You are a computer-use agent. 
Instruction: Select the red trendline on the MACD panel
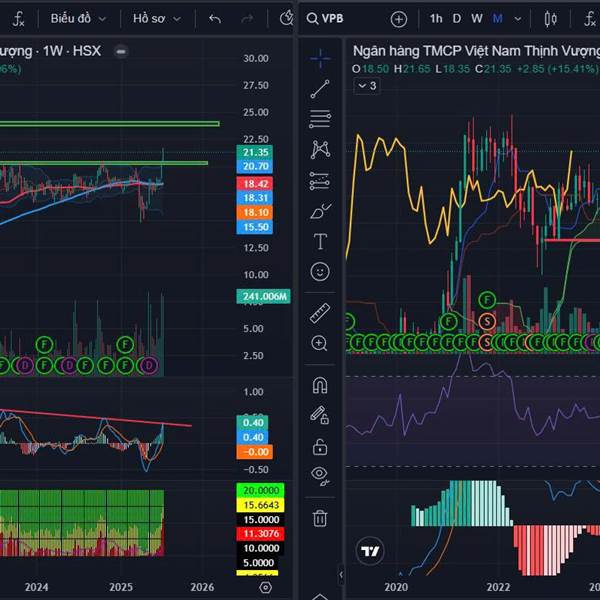96,417
